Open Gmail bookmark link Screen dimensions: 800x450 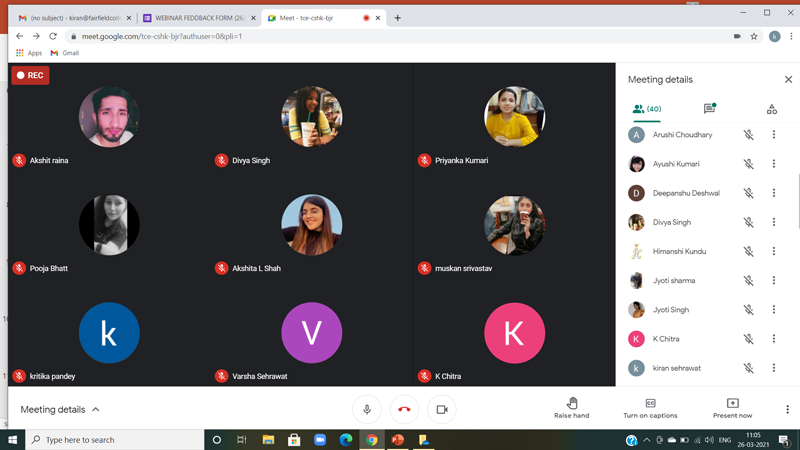coord(65,53)
